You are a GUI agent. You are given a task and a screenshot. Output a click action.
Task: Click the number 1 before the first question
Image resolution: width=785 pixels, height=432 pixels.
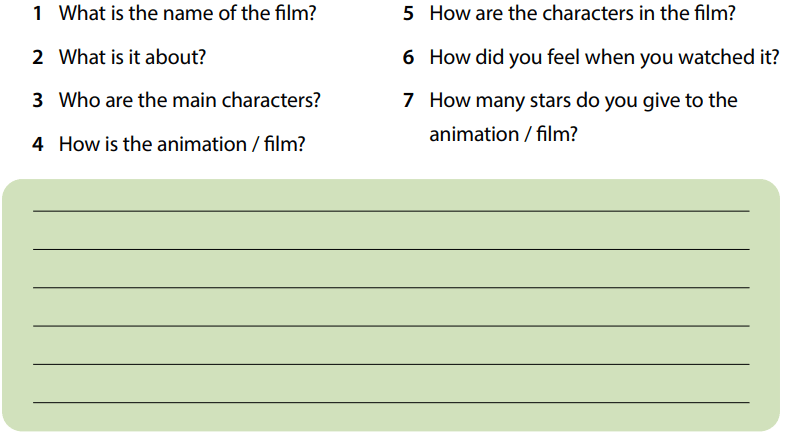click(x=37, y=14)
